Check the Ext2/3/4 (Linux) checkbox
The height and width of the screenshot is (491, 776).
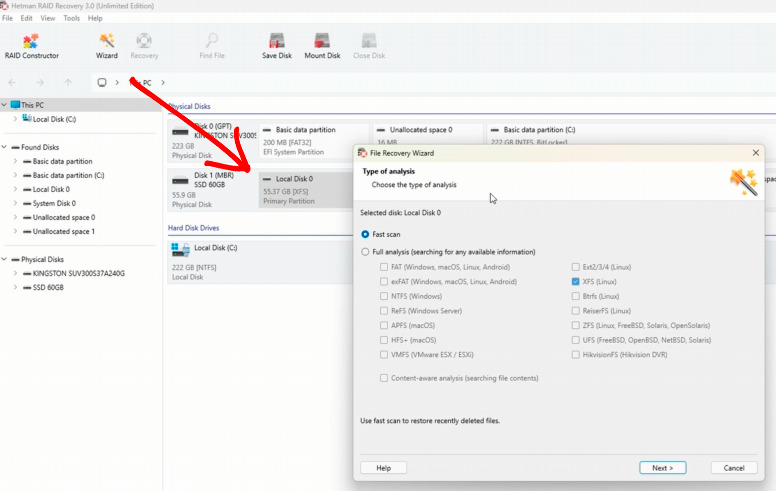pos(575,267)
